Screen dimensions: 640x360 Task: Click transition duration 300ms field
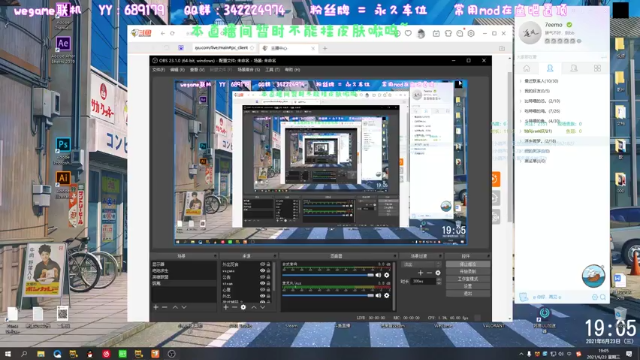(x=423, y=281)
